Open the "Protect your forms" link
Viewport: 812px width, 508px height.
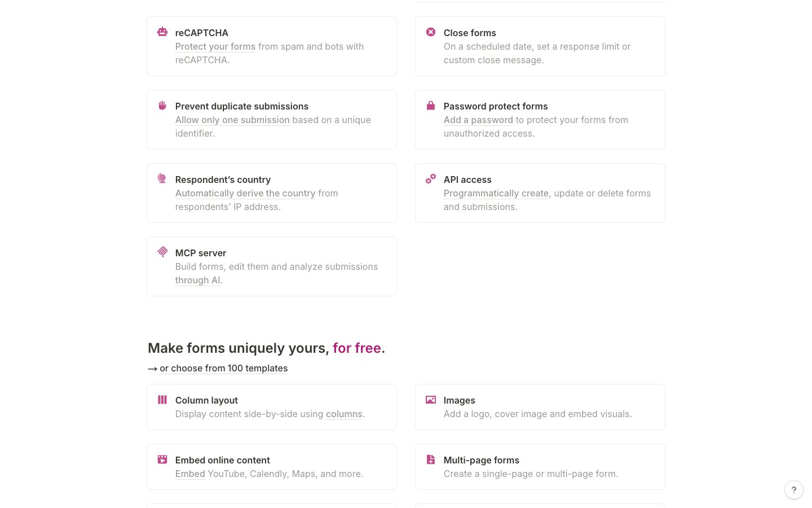tap(215, 47)
